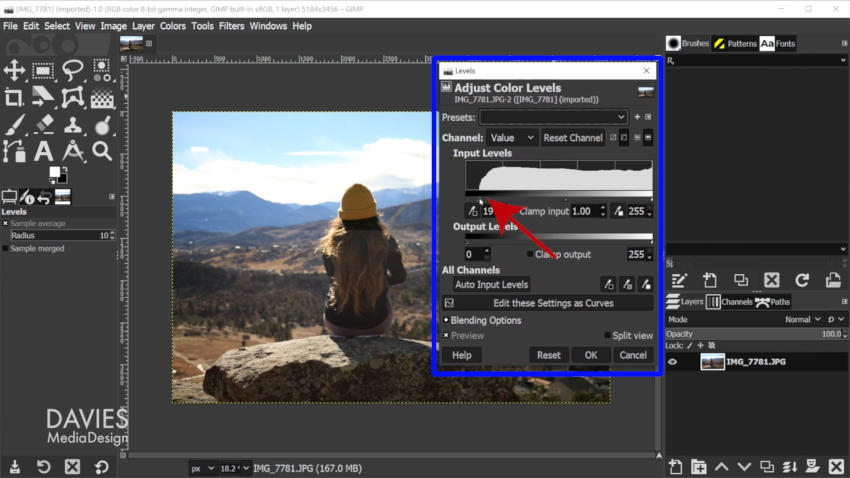
Task: Click the Radius input field
Action: (x=62, y=235)
